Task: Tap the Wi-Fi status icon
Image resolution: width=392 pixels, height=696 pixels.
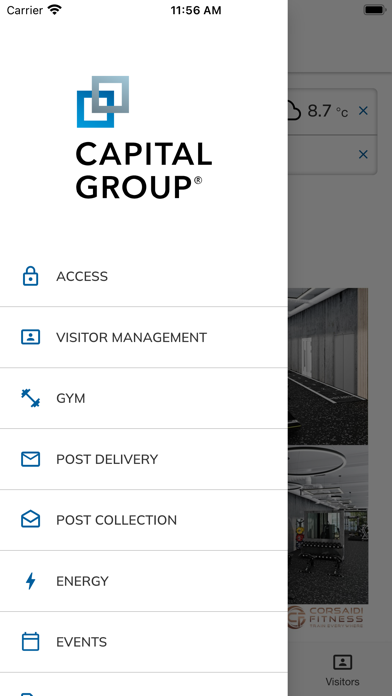Action: pos(55,10)
